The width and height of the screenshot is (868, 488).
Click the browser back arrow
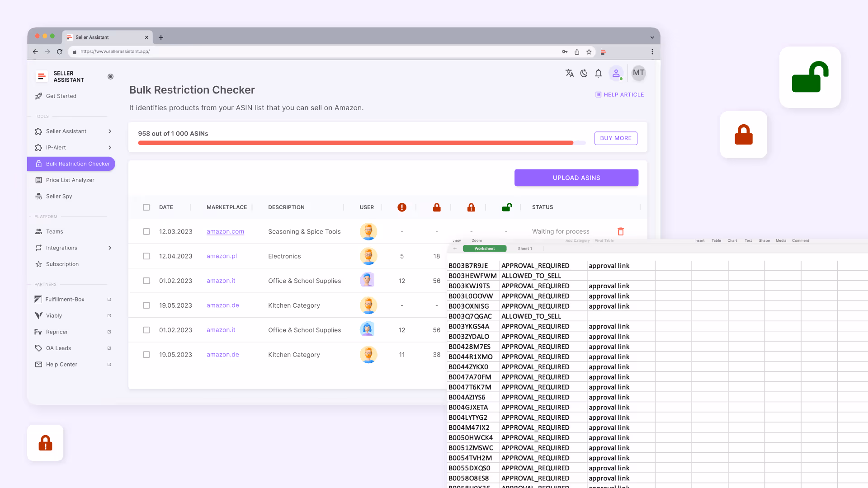(x=35, y=52)
